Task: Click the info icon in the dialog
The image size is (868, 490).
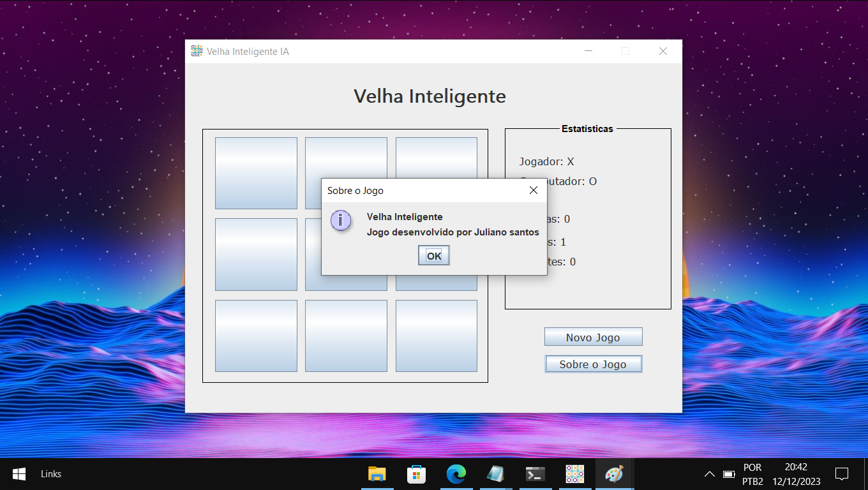Action: [341, 221]
